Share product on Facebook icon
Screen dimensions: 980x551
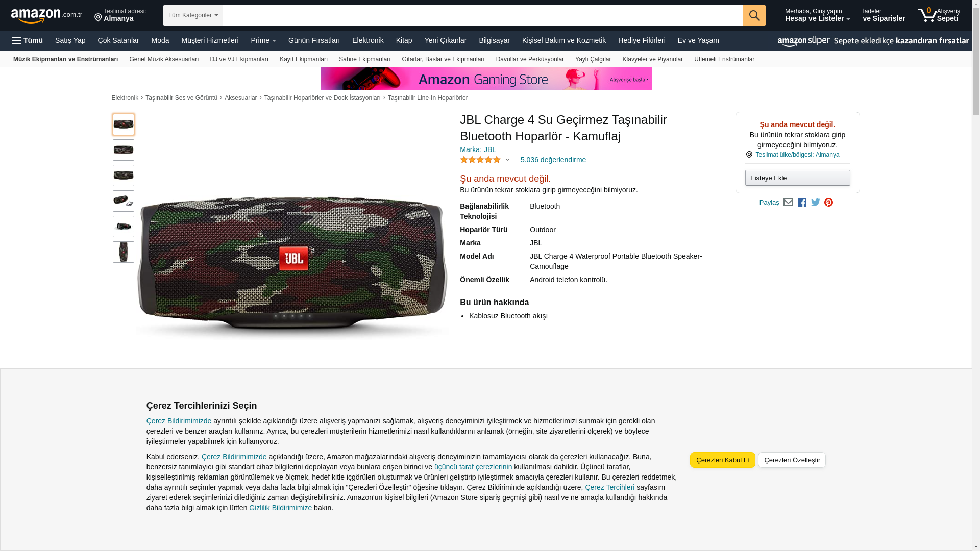pyautogui.click(x=802, y=203)
